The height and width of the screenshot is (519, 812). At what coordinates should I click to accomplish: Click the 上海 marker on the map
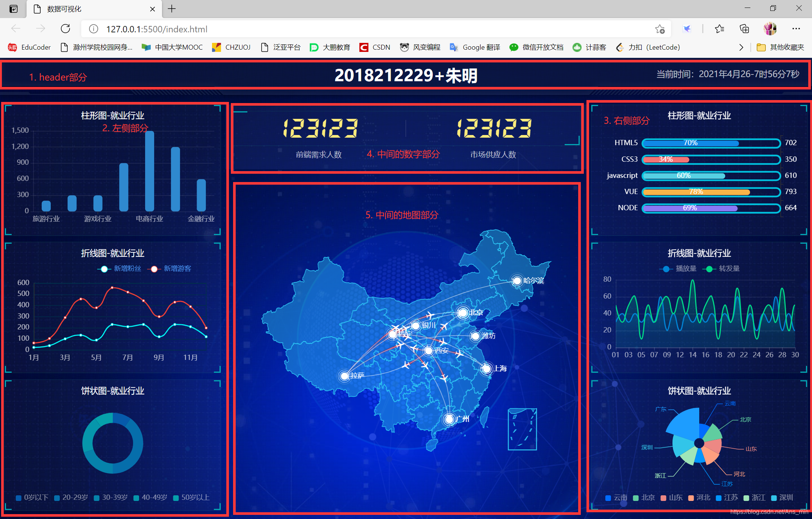pos(487,369)
